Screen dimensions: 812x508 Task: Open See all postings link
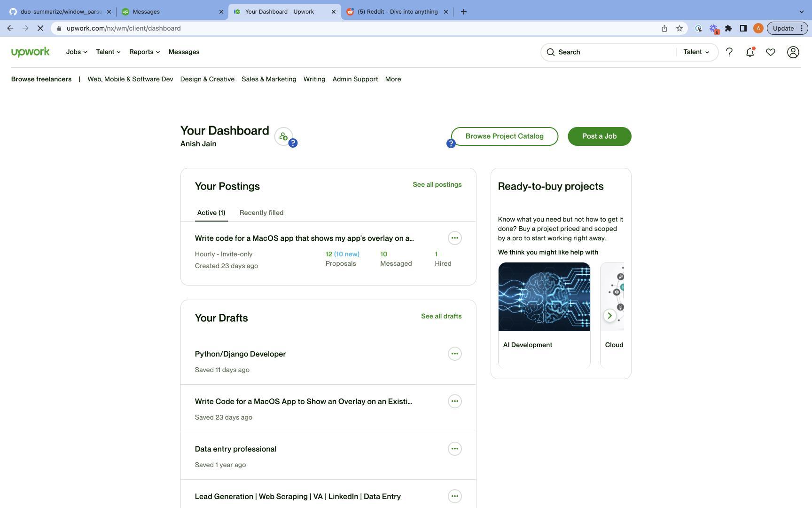point(437,184)
